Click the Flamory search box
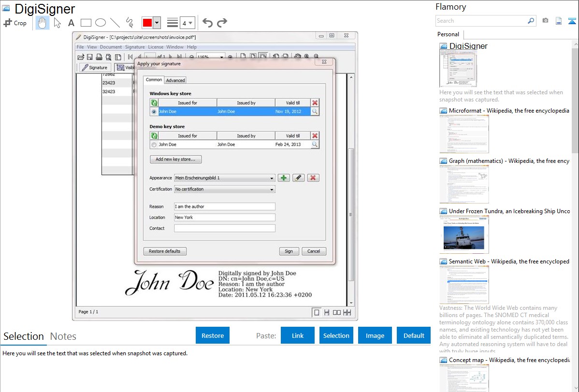The width and height of the screenshot is (579, 392). point(481,21)
